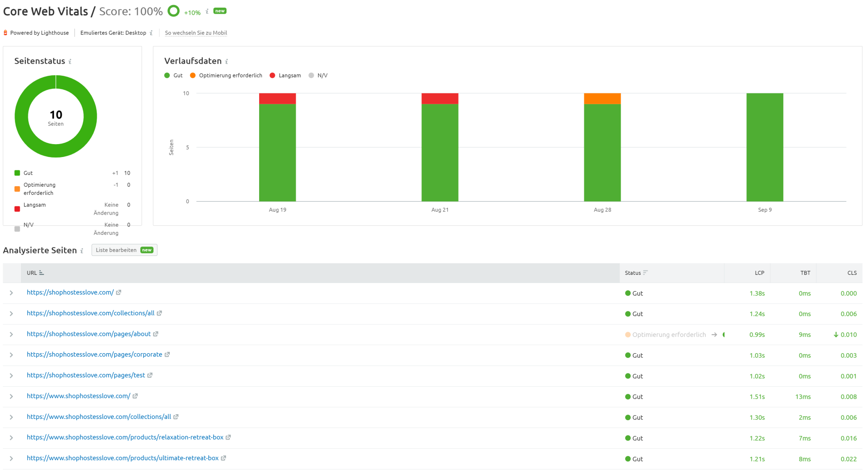Click info icon next to Analysierte Seiten
868x471 pixels.
tap(82, 251)
